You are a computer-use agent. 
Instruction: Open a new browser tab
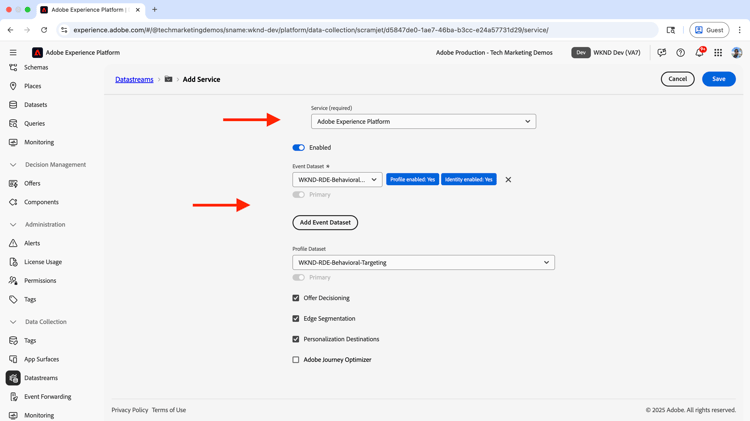(154, 10)
